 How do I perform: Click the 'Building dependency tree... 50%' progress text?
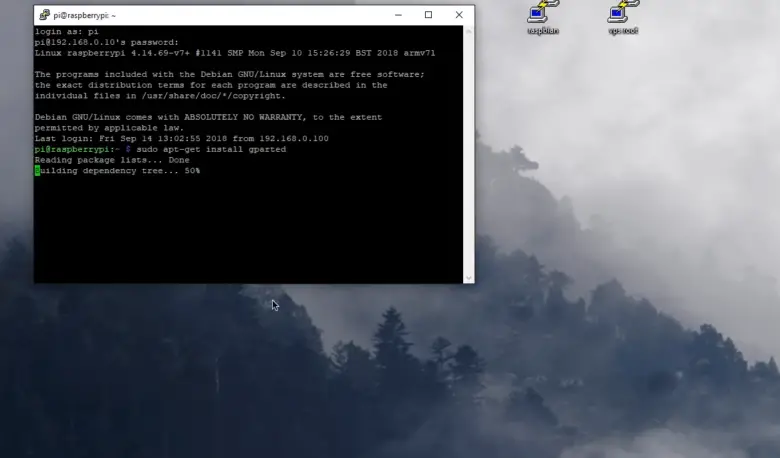(120, 171)
